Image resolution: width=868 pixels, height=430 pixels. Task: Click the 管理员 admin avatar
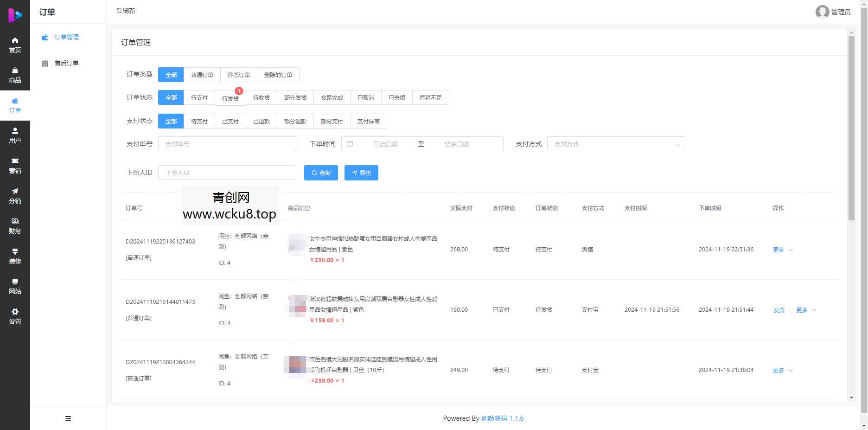tap(822, 12)
